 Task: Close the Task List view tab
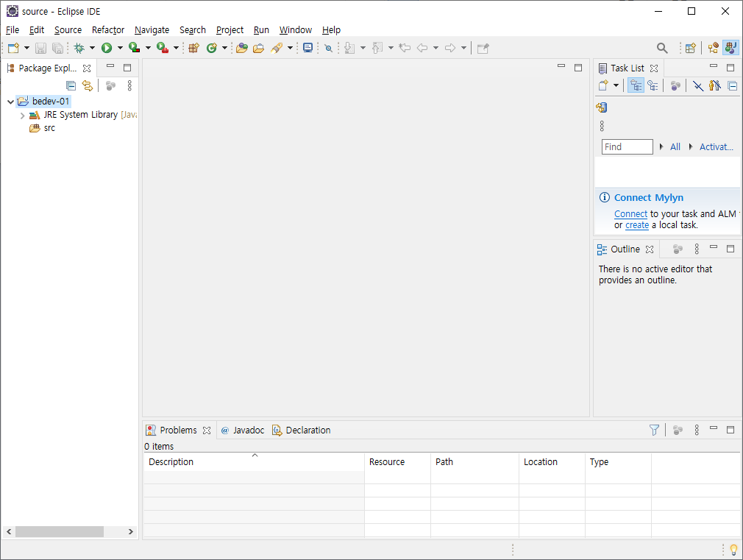(x=654, y=68)
